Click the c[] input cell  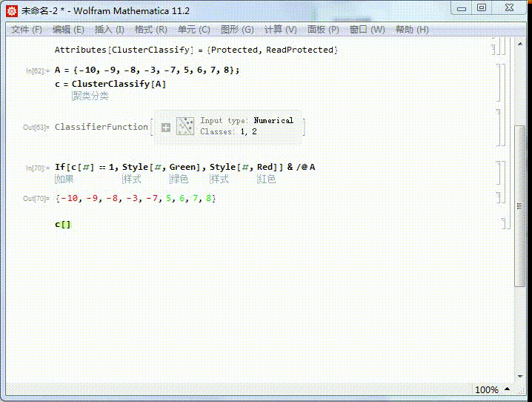[63, 225]
